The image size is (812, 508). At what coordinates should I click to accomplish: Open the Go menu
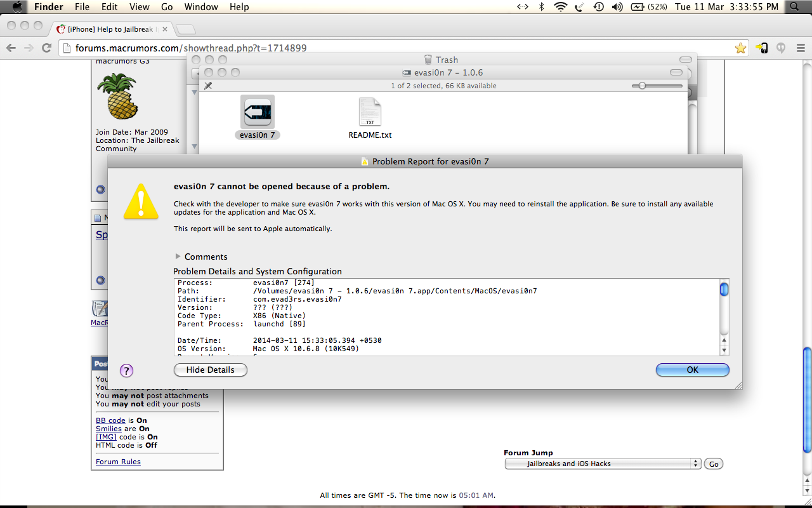tap(167, 7)
